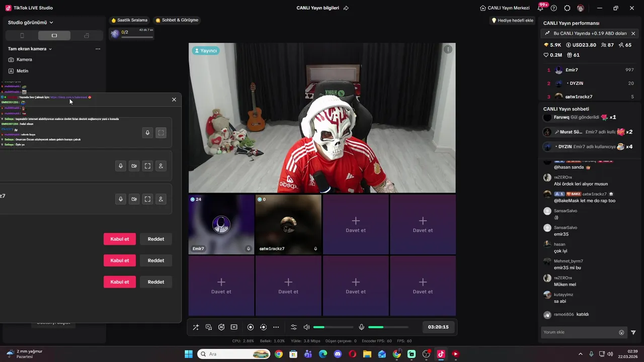Mute the z7 guest's microphone
The height and width of the screenshot is (362, 644).
pos(120,199)
